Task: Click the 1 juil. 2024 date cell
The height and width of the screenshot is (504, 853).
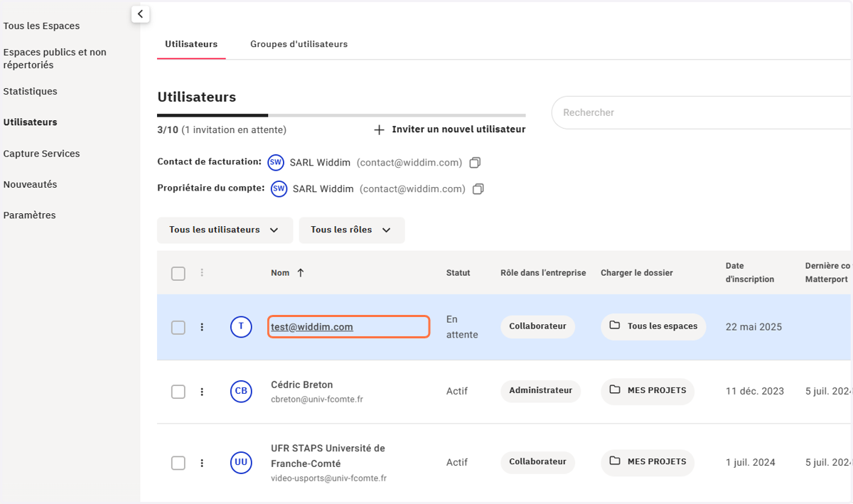Action: pos(751,463)
